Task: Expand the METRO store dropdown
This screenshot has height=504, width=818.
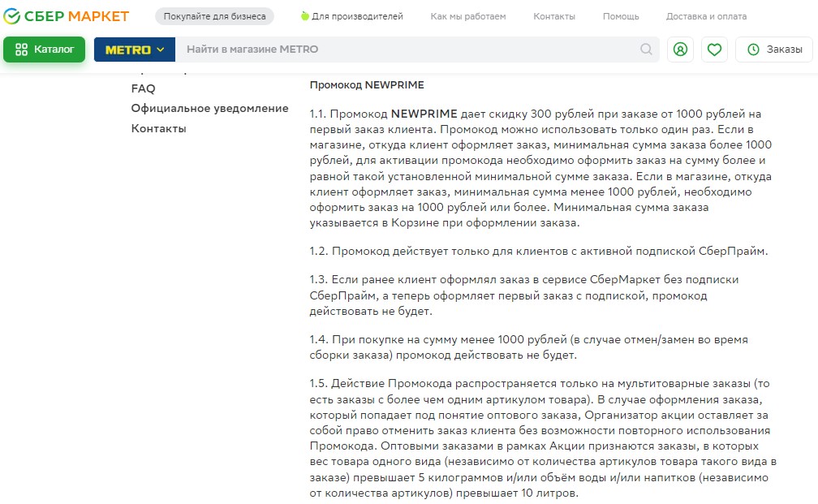Action: tap(135, 50)
